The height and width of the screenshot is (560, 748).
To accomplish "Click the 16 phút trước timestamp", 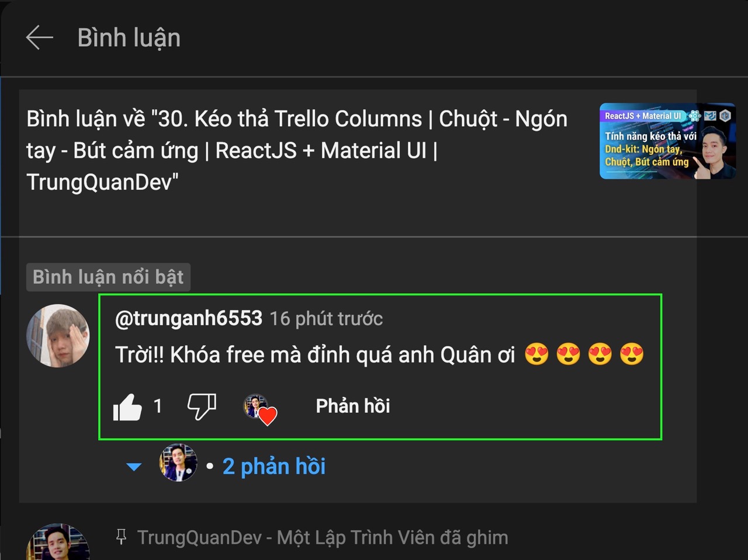I will pyautogui.click(x=326, y=319).
